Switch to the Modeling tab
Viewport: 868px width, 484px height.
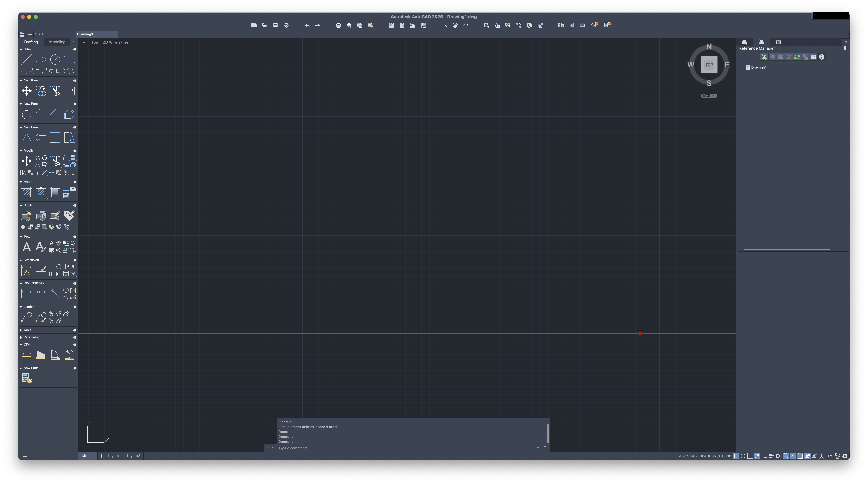pos(57,42)
